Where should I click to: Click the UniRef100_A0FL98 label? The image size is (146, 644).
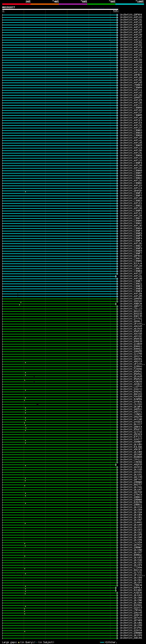pyautogui.click(x=131, y=67)
